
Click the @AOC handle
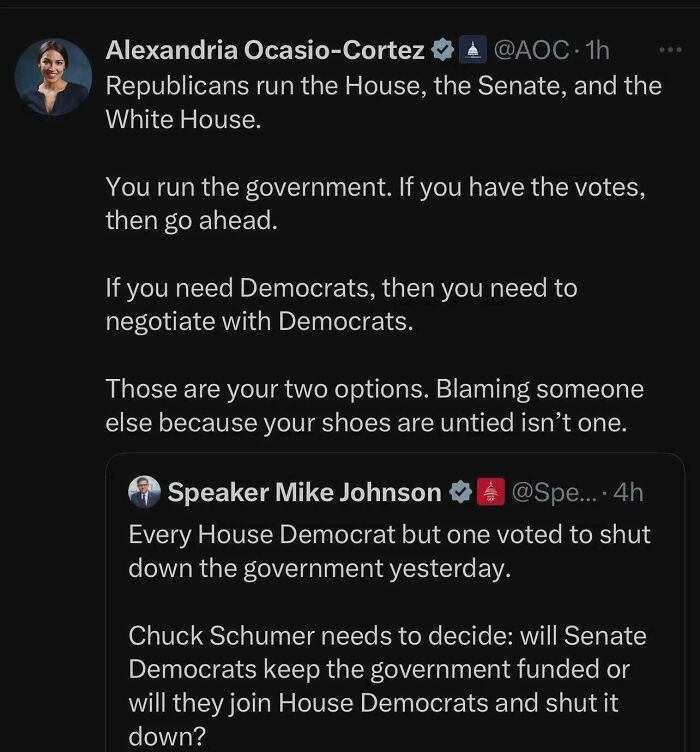click(x=531, y=50)
